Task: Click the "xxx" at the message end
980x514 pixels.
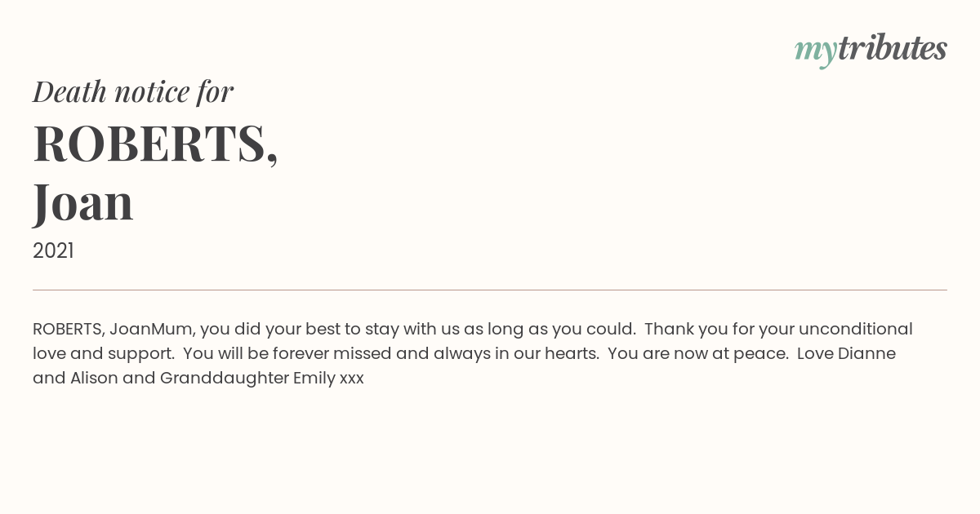Action: (x=351, y=379)
